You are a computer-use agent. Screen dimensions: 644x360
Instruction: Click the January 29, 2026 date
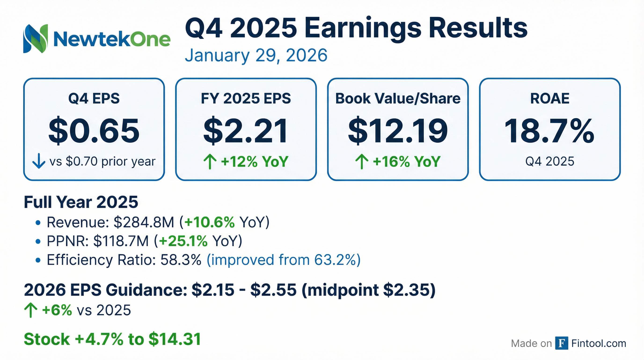coord(256,55)
